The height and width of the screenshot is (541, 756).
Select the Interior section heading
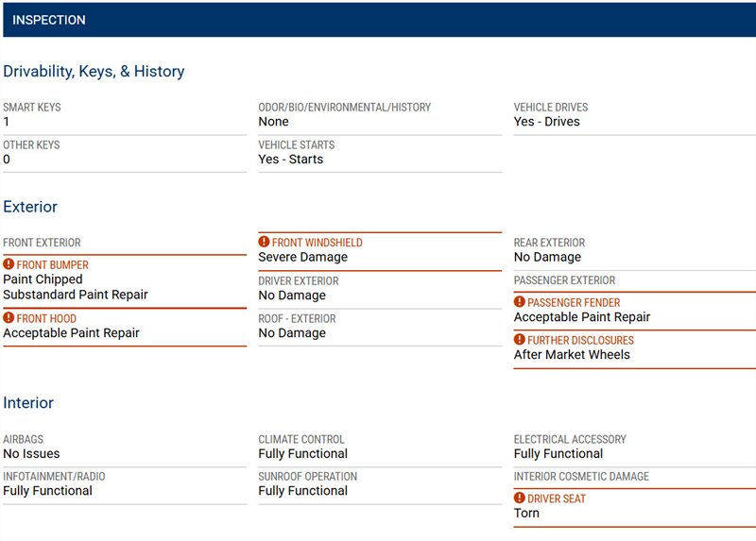click(x=28, y=403)
